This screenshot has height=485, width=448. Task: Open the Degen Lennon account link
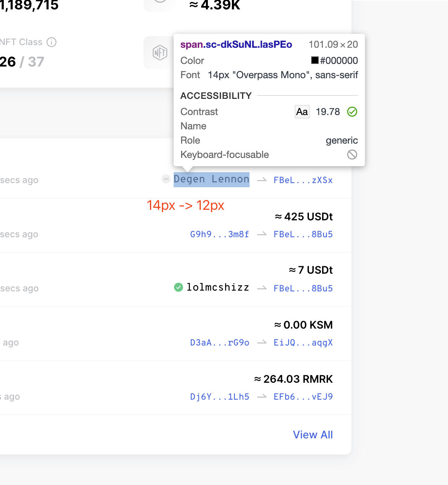tap(212, 179)
